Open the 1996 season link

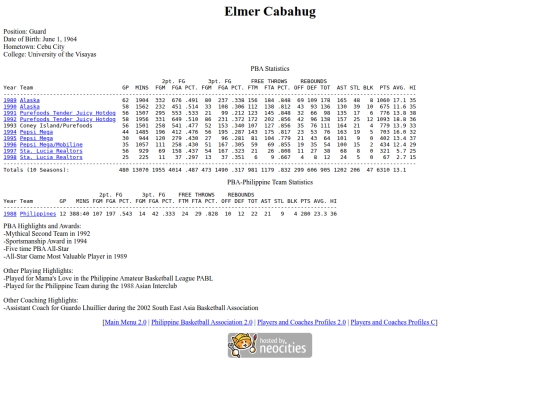coord(10,145)
